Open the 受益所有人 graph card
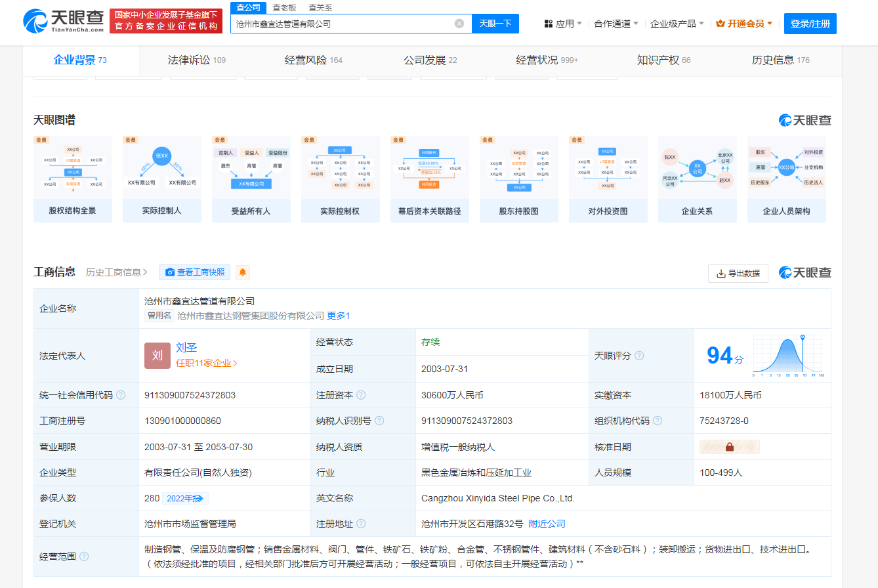878x588 pixels. [x=251, y=179]
